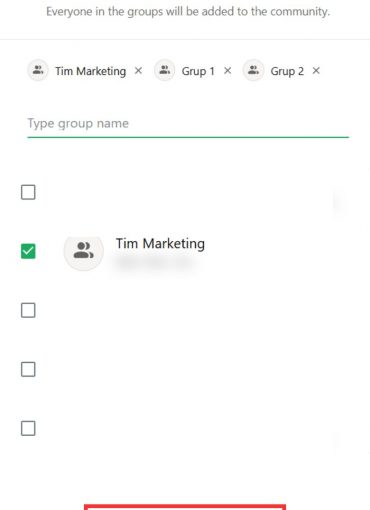The height and width of the screenshot is (510, 370).
Task: Remove the Tim Marketing chip with its X
Action: (138, 71)
